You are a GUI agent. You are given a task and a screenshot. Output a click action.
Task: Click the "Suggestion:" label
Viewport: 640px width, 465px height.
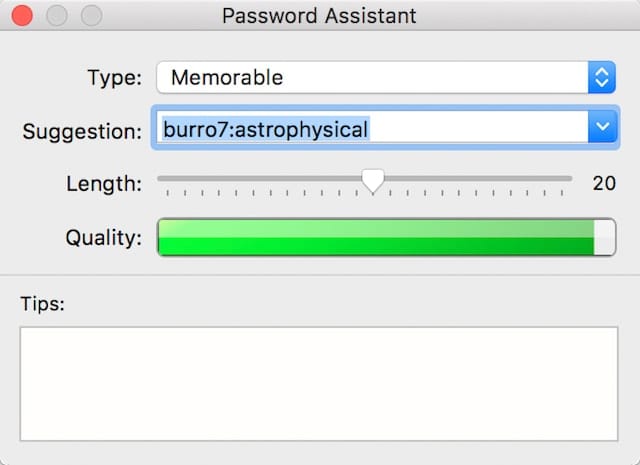82,131
